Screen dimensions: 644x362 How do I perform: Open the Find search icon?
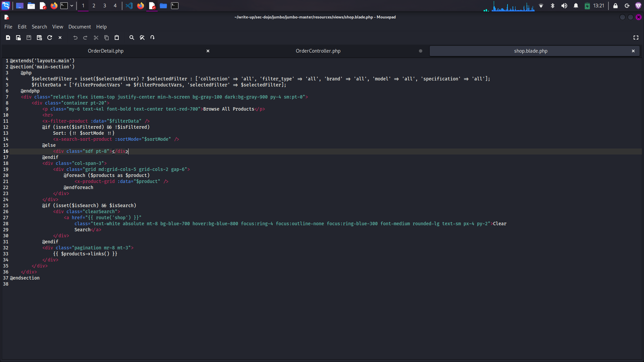pyautogui.click(x=132, y=38)
